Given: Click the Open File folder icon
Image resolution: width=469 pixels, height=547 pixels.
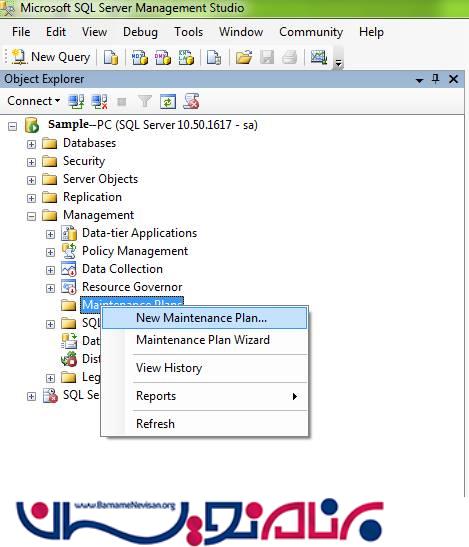Looking at the screenshot, I should [x=244, y=57].
